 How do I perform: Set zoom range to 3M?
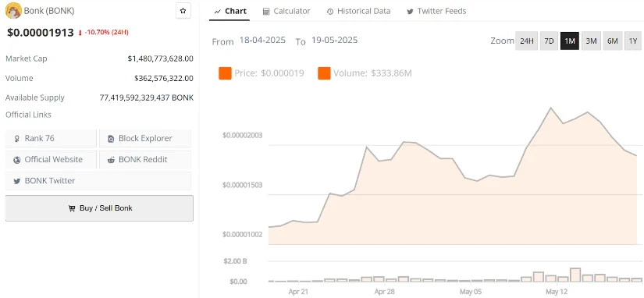pyautogui.click(x=591, y=41)
